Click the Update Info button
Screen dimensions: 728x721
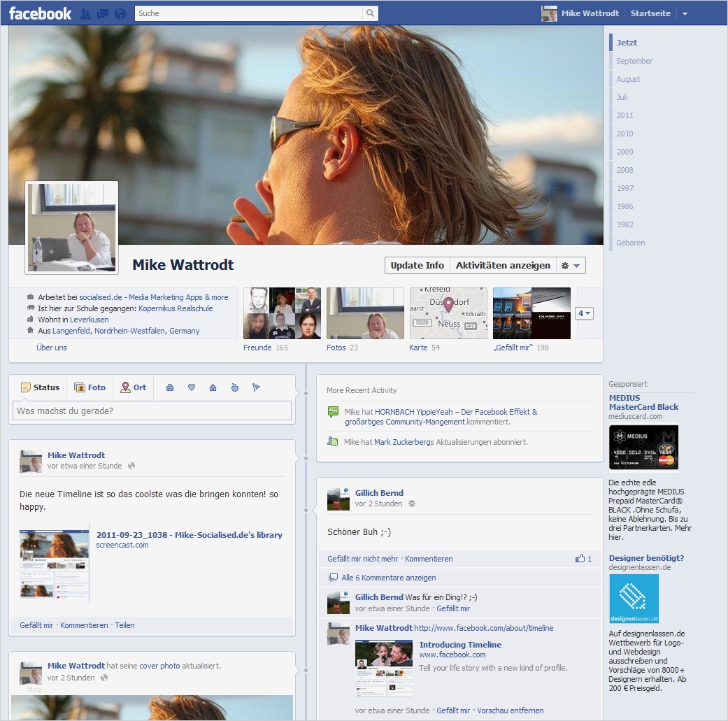417,266
